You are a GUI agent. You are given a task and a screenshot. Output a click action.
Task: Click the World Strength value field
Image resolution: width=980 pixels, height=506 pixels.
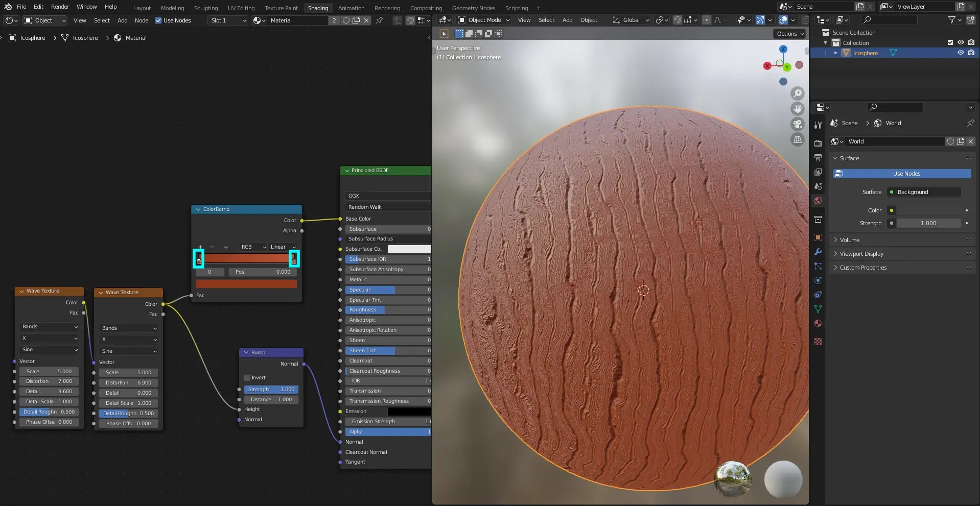click(x=928, y=223)
